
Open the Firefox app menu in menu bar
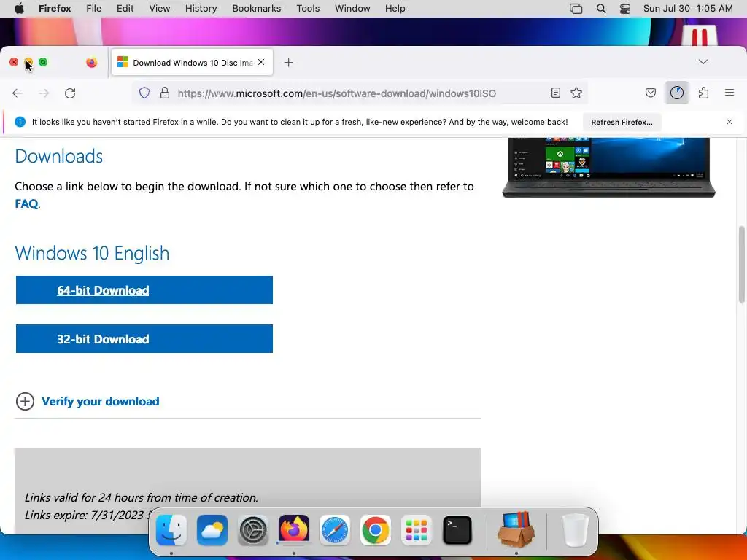coord(55,9)
